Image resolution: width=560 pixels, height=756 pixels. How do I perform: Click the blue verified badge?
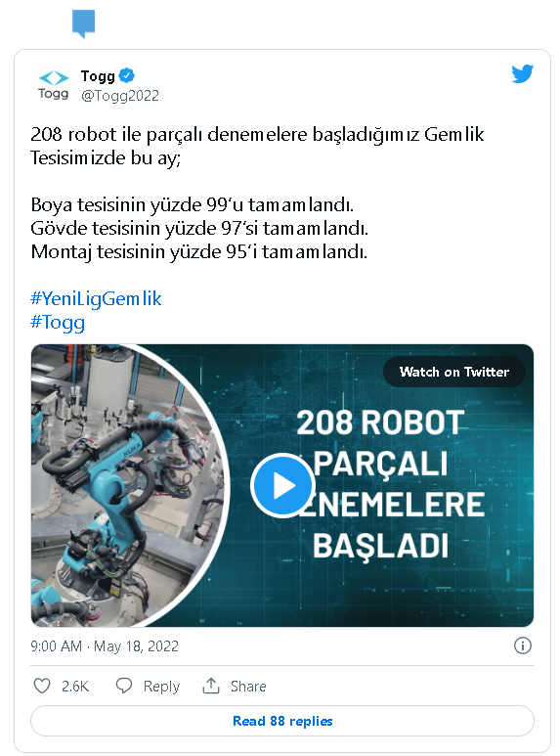coord(127,75)
